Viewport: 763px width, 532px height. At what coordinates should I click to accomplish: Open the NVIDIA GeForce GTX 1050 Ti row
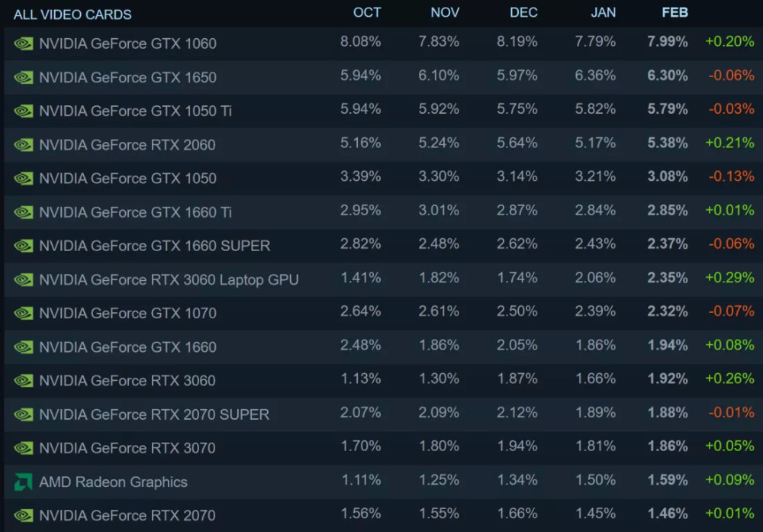click(135, 111)
